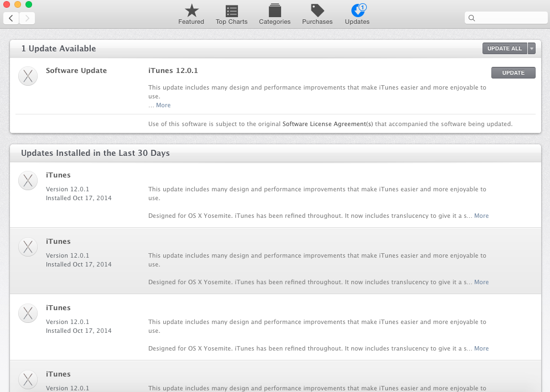
Task: Click 'Updates Installed in the Last 30 Days' heading
Action: click(x=95, y=153)
